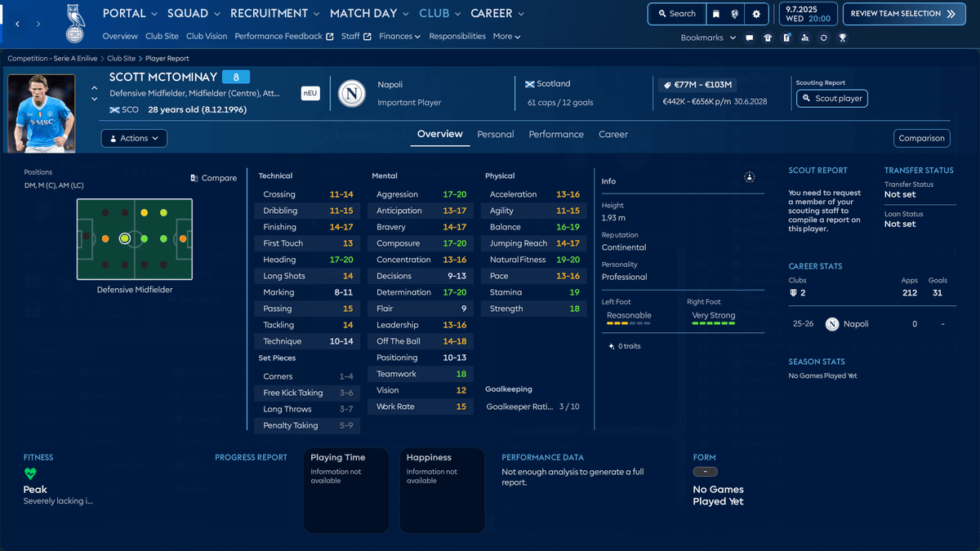Switch to the Personal tab
The image size is (980, 551).
(x=496, y=134)
